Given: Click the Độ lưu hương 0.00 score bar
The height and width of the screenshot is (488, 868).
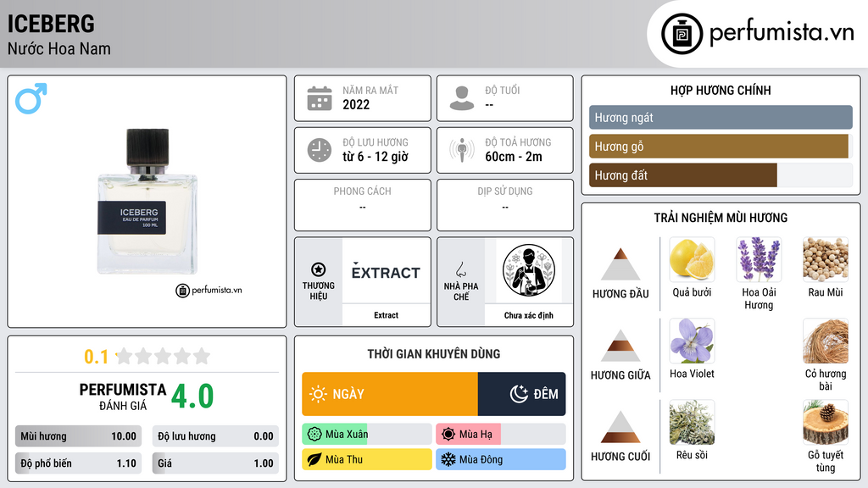Looking at the screenshot, I should [x=215, y=436].
